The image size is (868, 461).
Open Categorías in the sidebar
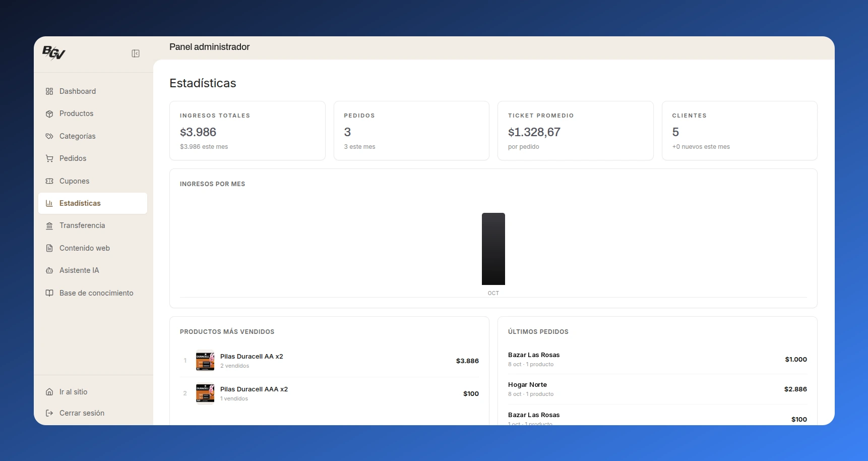point(93,136)
